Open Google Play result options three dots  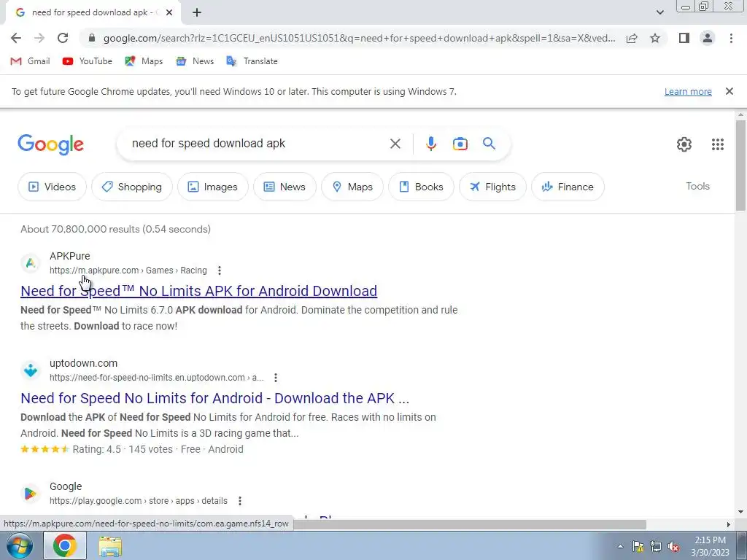point(239,501)
